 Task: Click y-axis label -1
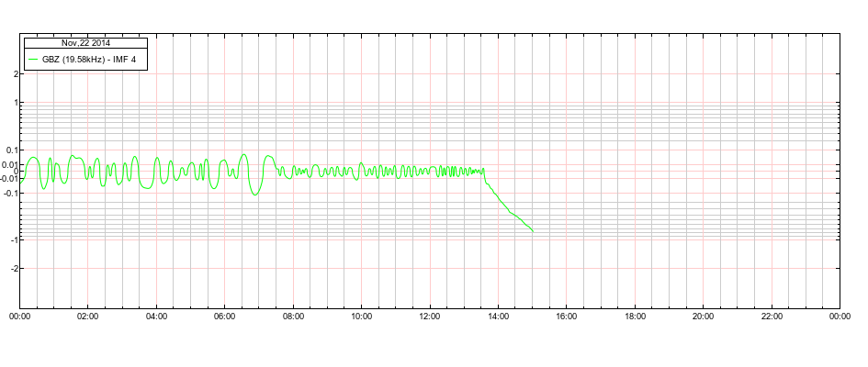click(13, 240)
